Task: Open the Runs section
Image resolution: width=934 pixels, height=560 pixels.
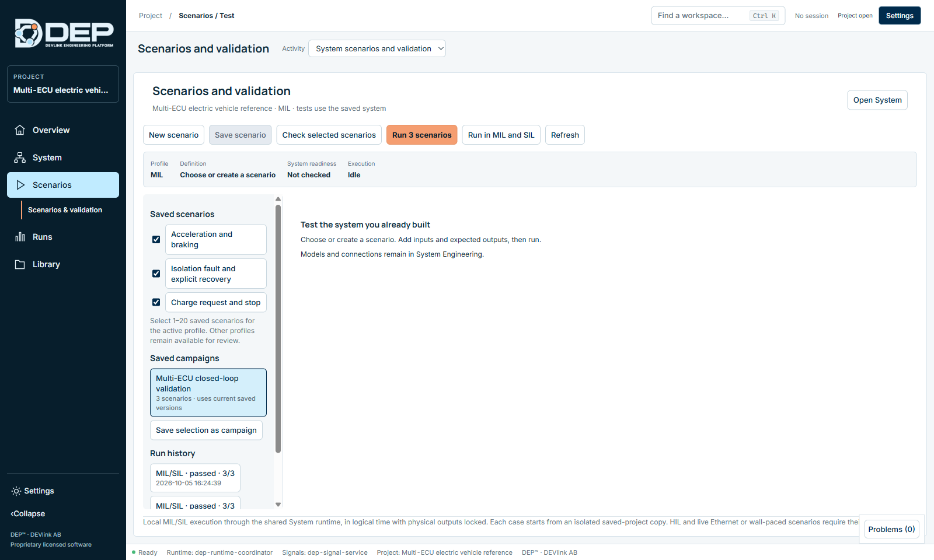Action: click(x=63, y=237)
